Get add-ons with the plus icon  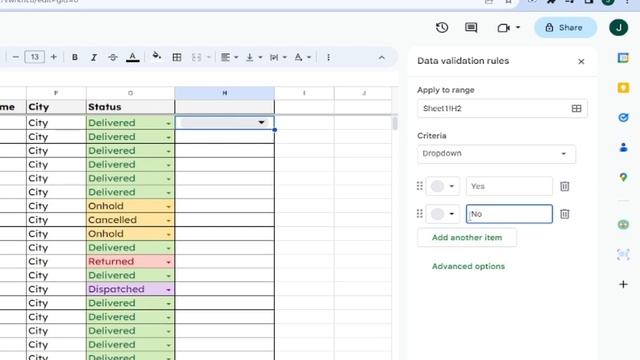click(623, 284)
